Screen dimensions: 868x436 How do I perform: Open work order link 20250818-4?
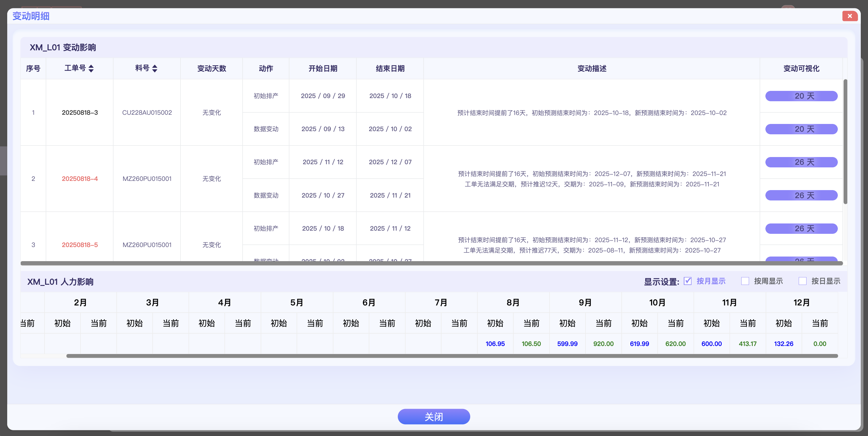80,179
